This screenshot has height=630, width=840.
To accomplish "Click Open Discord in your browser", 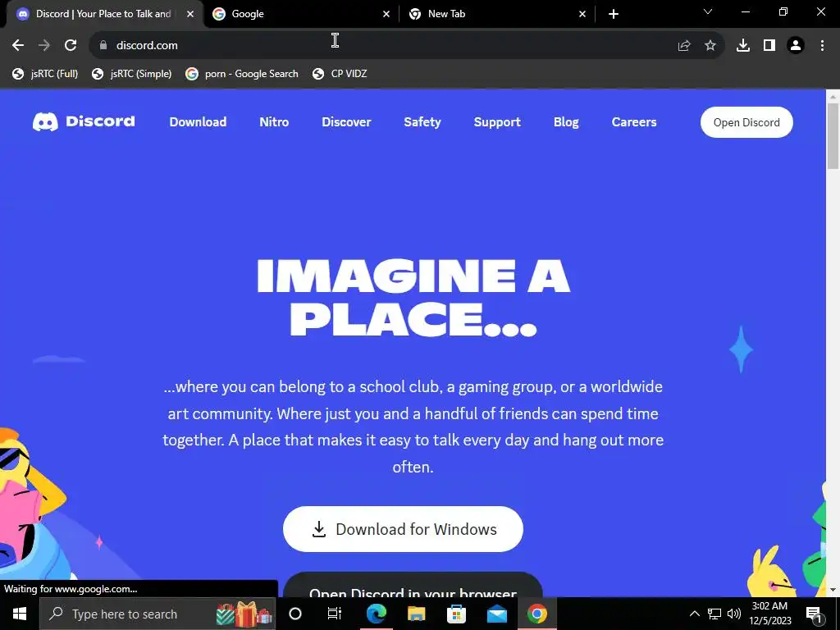I will (413, 585).
